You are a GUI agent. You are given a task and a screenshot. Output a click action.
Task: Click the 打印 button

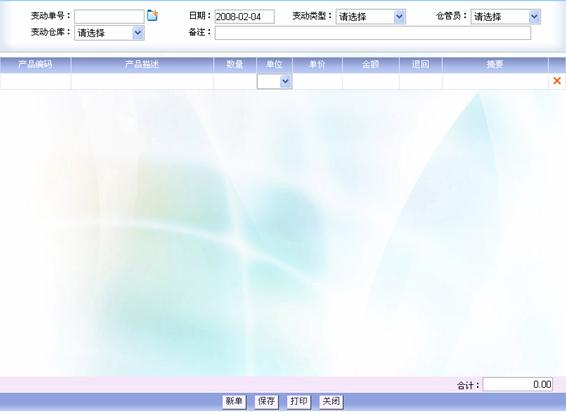[x=299, y=402]
